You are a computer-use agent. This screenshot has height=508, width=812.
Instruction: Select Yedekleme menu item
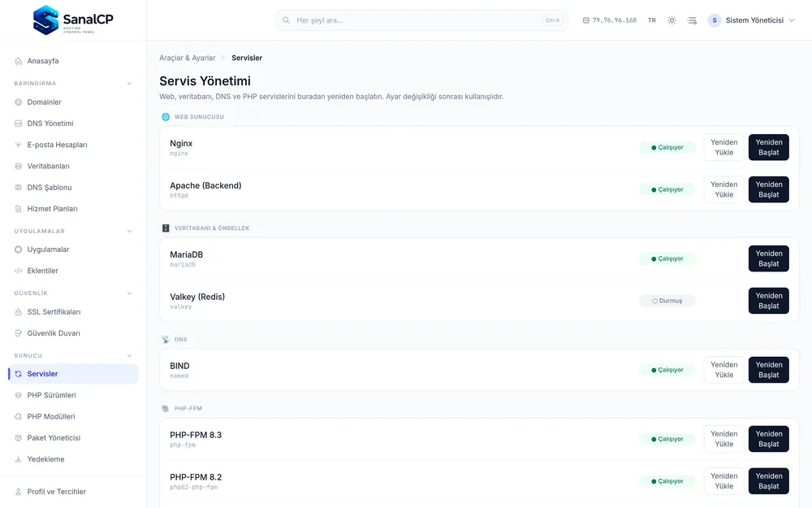click(x=74, y=459)
